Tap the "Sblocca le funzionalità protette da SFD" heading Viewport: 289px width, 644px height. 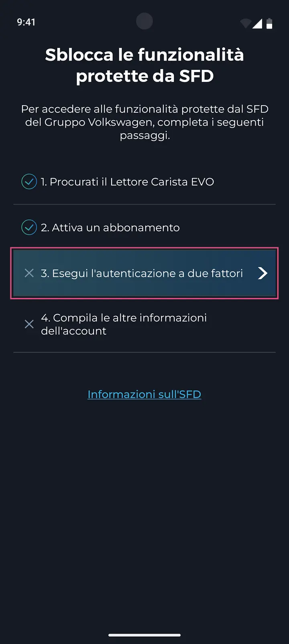(x=144, y=65)
